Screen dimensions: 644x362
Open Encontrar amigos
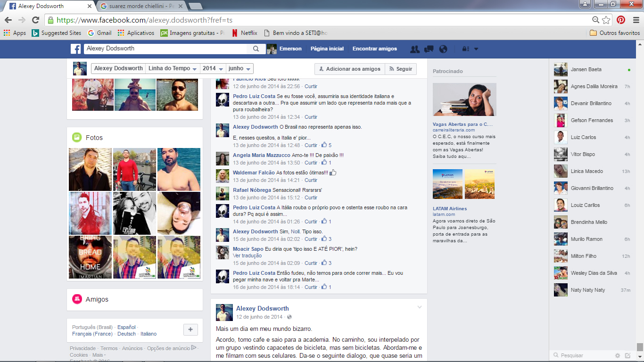tap(375, 49)
